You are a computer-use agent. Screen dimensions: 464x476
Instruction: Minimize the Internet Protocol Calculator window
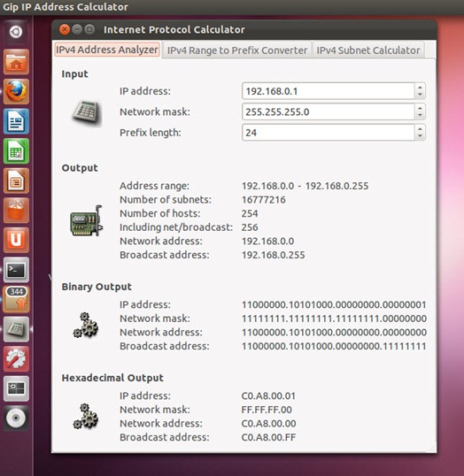(x=77, y=29)
